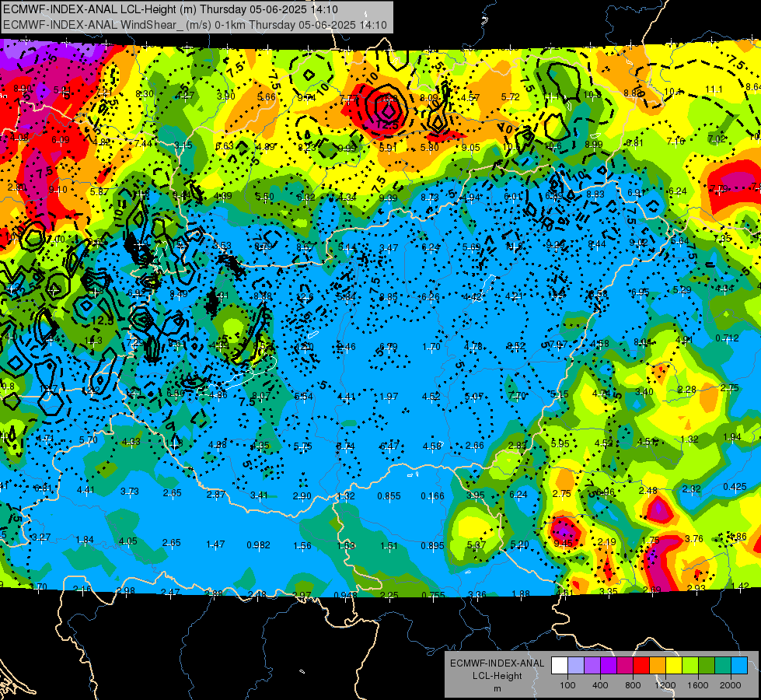
Task: Click the red legend swatch
Action: coord(641,665)
